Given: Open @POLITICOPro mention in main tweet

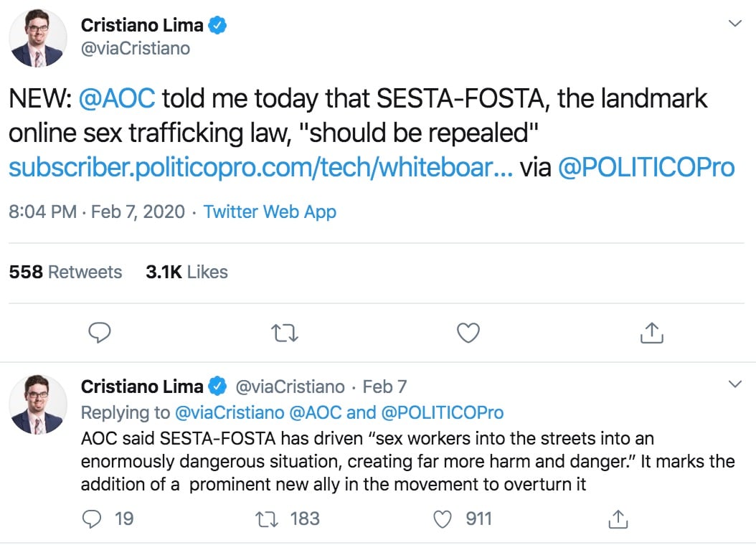Looking at the screenshot, I should [x=646, y=168].
